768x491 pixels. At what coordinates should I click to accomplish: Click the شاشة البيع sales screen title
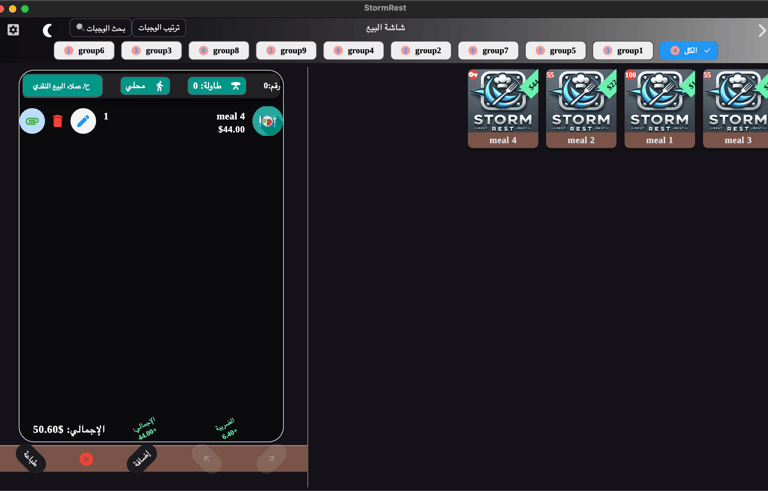pyautogui.click(x=385, y=27)
